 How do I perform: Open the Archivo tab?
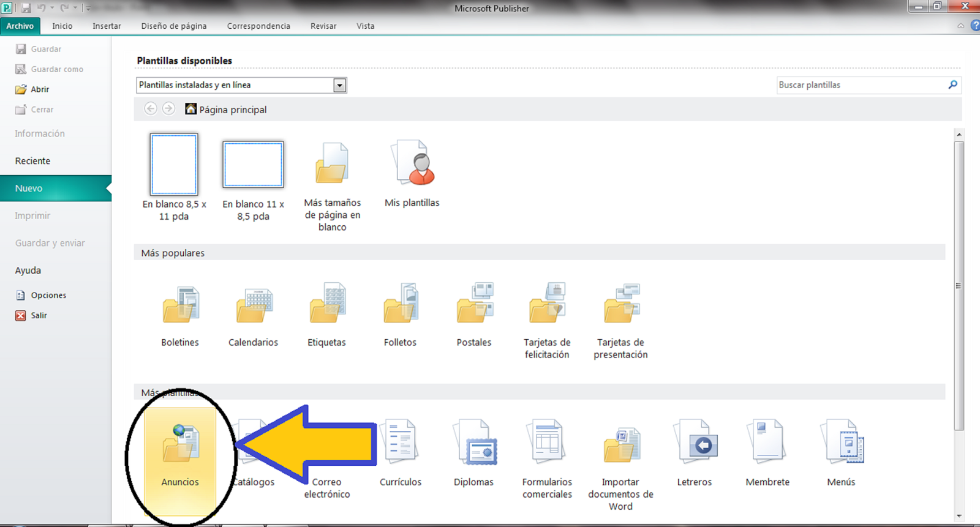click(x=20, y=26)
